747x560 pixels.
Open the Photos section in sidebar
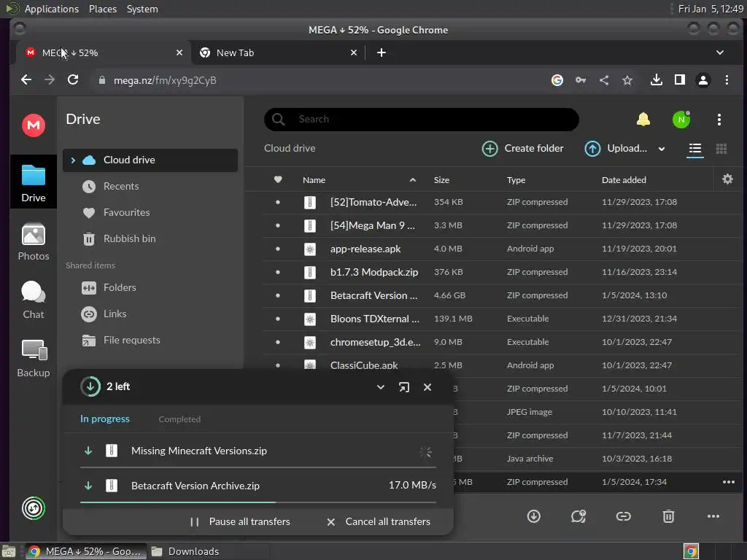point(34,242)
